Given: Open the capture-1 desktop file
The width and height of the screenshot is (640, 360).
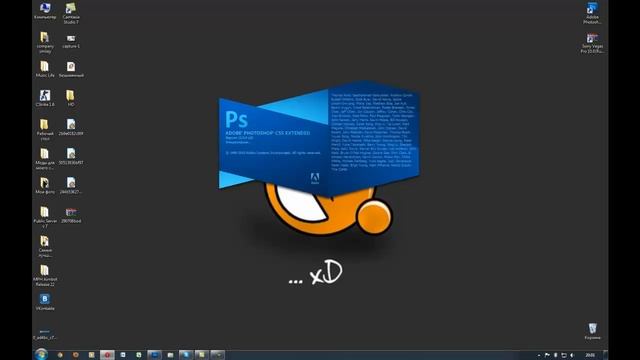Looking at the screenshot, I should 71,41.
